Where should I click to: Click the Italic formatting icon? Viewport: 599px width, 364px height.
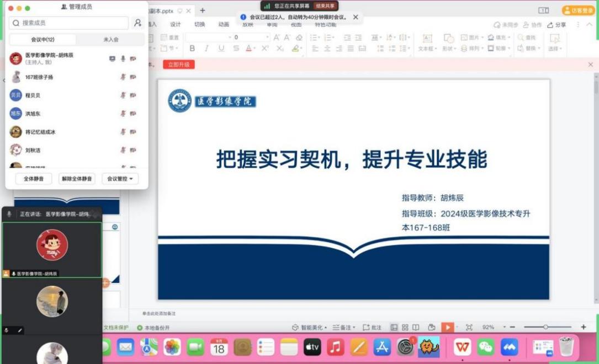[x=206, y=49]
